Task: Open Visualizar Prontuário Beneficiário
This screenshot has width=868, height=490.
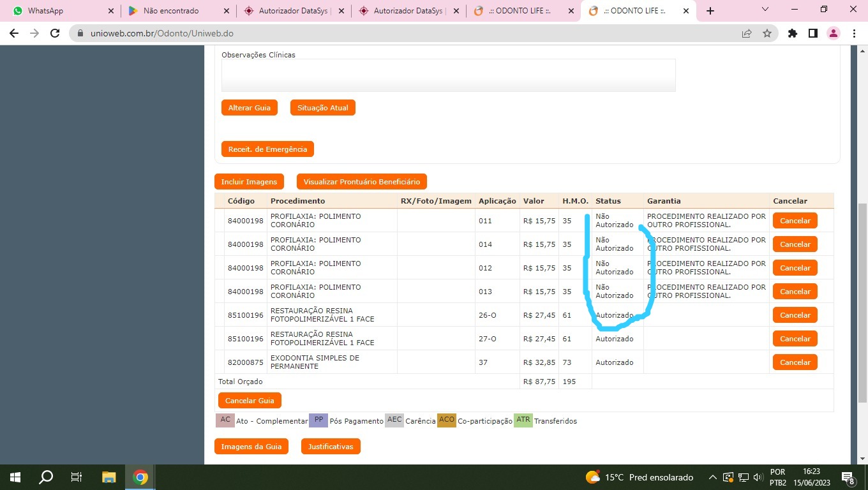Action: pyautogui.click(x=362, y=182)
